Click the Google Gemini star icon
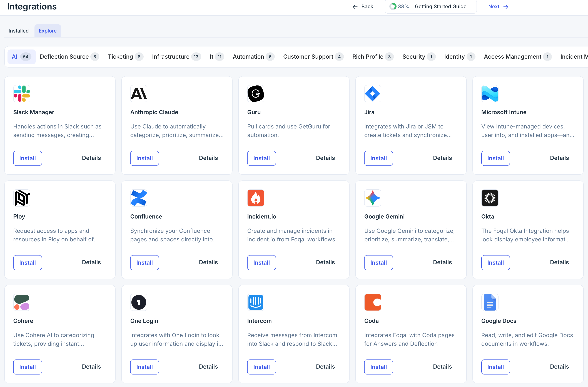 click(373, 198)
